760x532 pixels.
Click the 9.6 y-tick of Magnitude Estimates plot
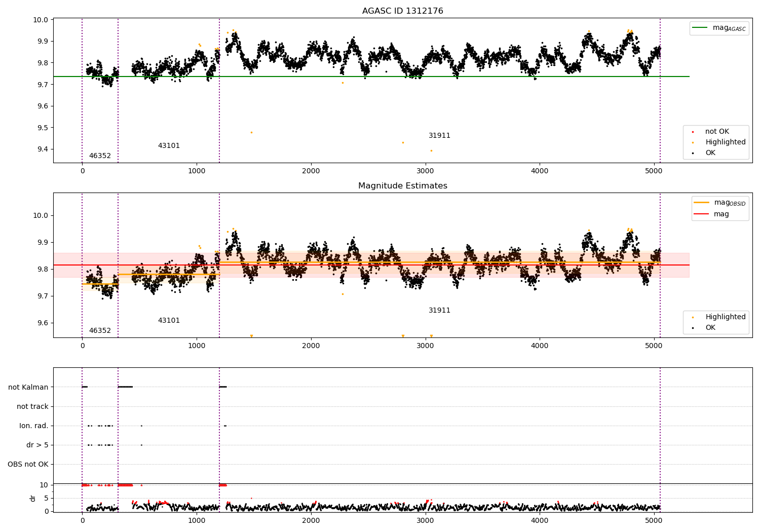(43, 323)
